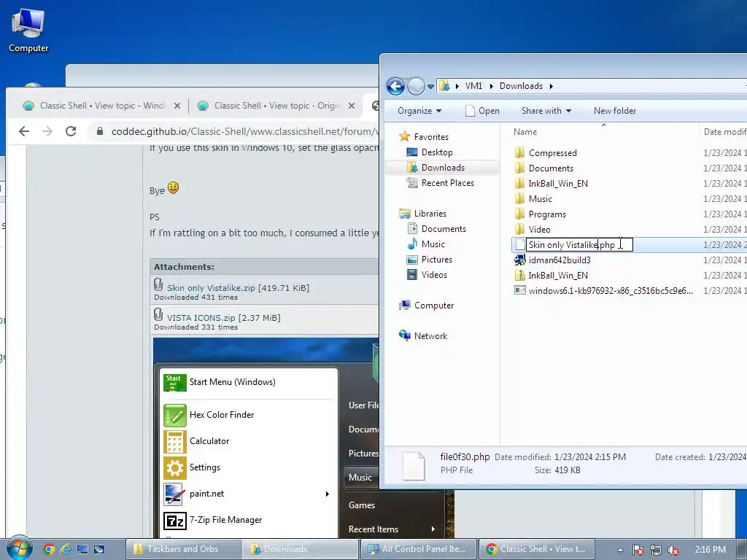Screen dimensions: 747x560
Task: Click Switch between windows quick launch icon
Action: (99, 549)
